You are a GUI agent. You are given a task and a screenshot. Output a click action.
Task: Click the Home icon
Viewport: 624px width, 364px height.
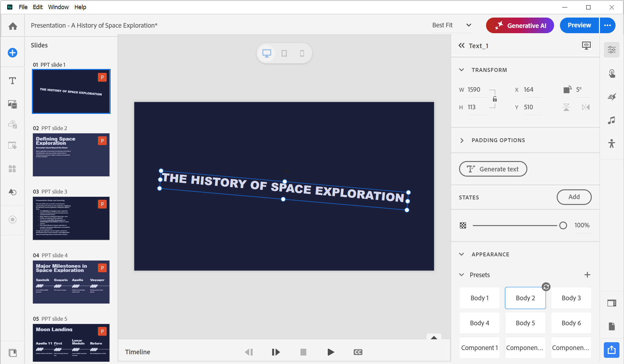pos(13,26)
